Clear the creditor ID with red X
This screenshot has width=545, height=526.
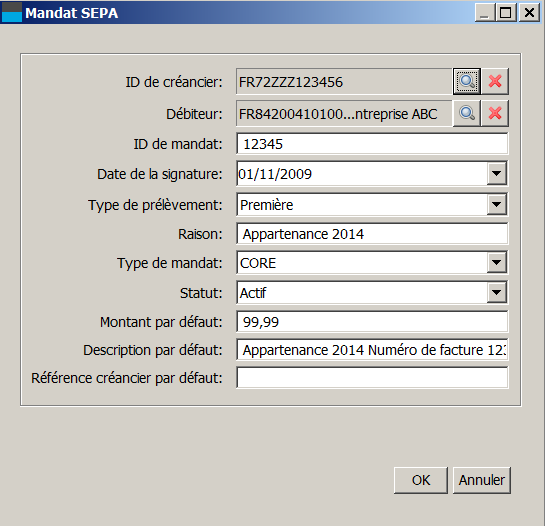coord(495,81)
